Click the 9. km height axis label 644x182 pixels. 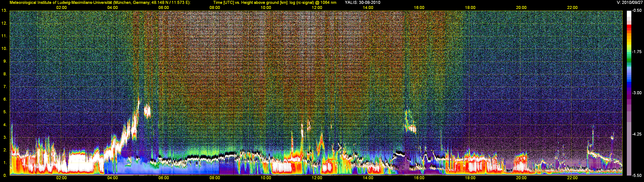coord(5,61)
